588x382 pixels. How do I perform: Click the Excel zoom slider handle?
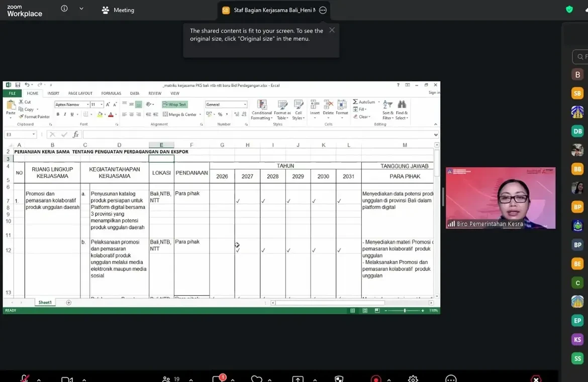pos(405,310)
